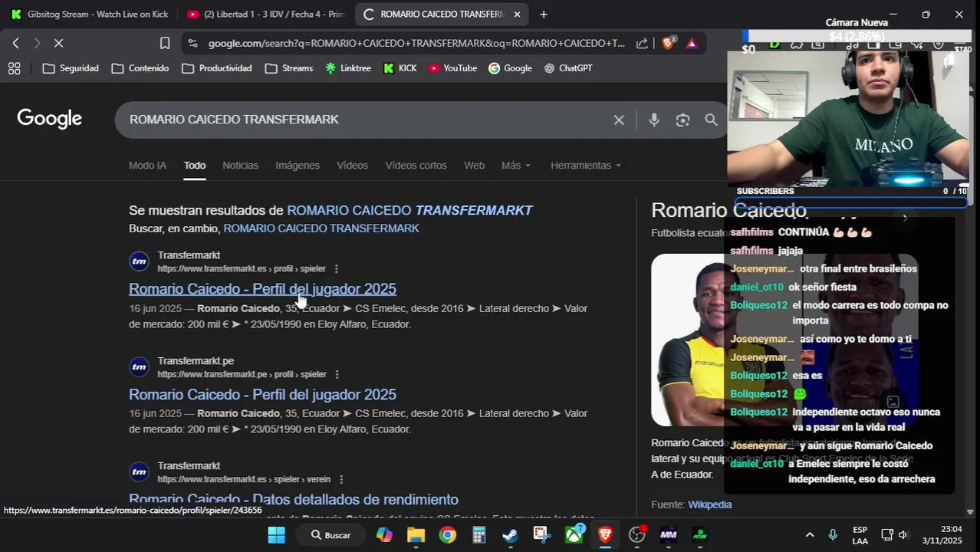
Task: Select the Modo IA search tab
Action: (147, 166)
